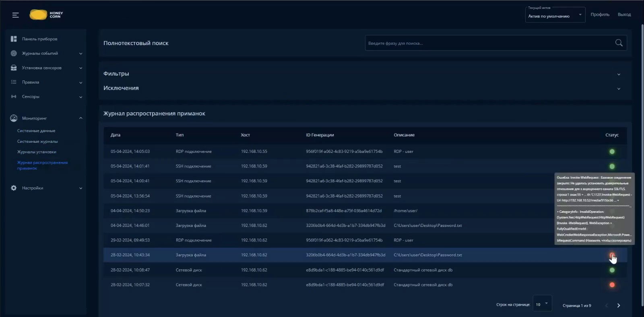644x317 pixels.
Task: Select the date 05-04-2024, 14:05:03
Action: click(x=130, y=152)
